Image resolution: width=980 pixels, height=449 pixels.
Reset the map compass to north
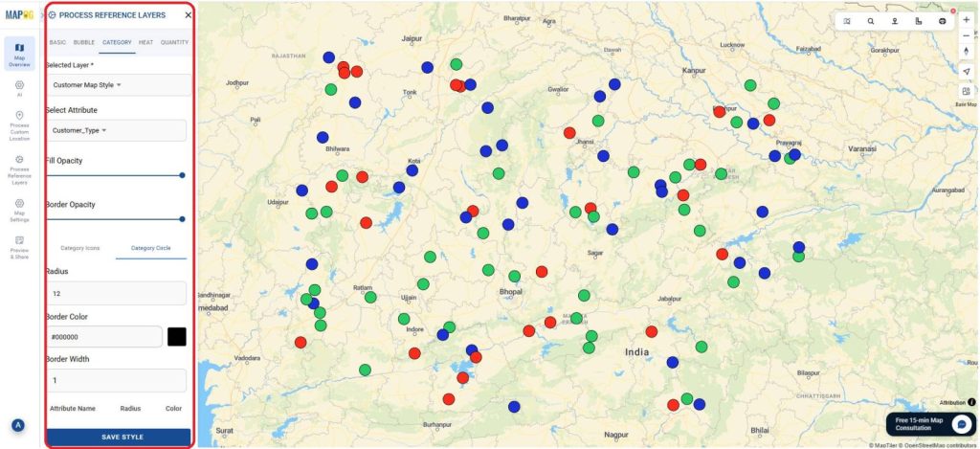click(x=967, y=51)
